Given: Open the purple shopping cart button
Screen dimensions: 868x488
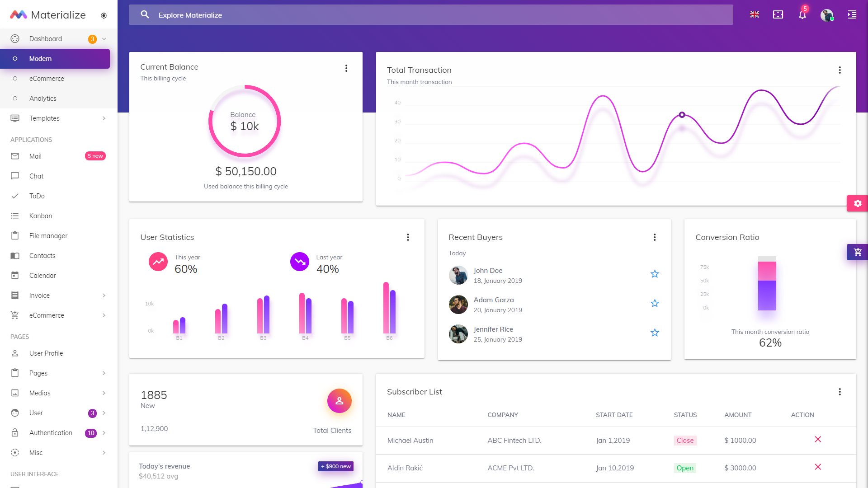Looking at the screenshot, I should 857,252.
